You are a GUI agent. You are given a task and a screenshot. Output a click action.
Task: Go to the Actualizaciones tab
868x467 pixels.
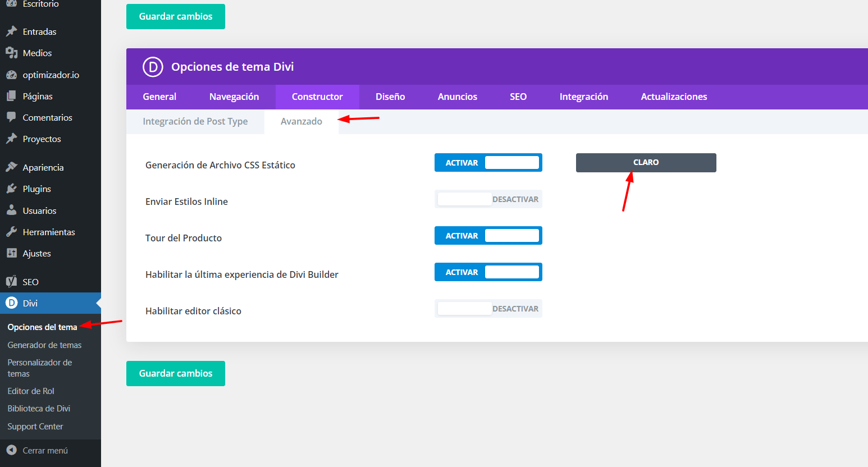coord(674,97)
